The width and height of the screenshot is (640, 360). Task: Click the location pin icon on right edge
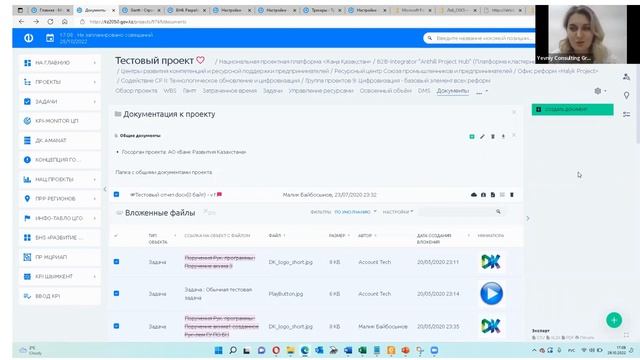(627, 96)
